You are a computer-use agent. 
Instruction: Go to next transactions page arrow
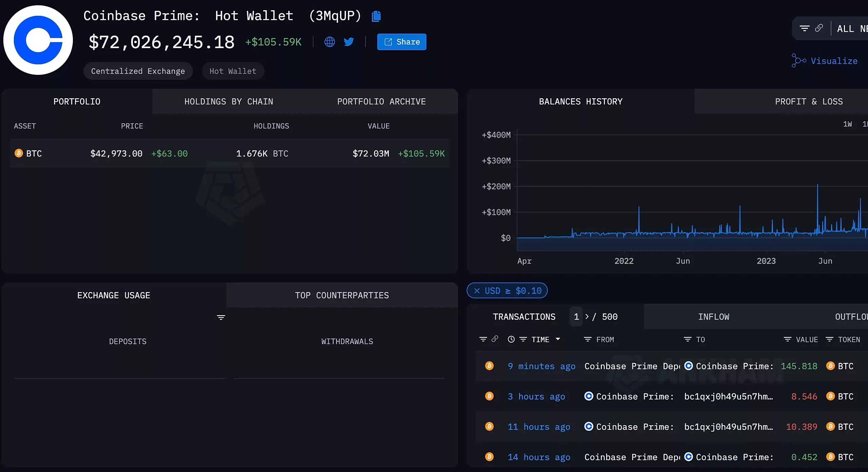(587, 316)
